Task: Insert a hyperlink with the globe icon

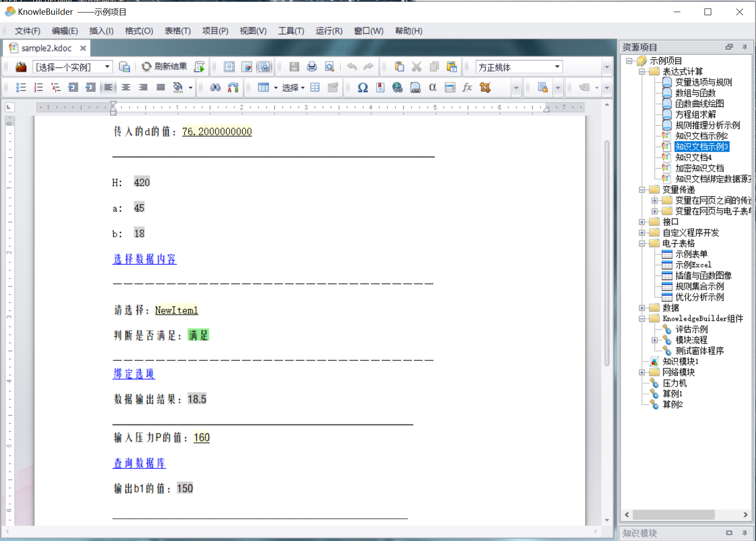Action: pyautogui.click(x=397, y=88)
